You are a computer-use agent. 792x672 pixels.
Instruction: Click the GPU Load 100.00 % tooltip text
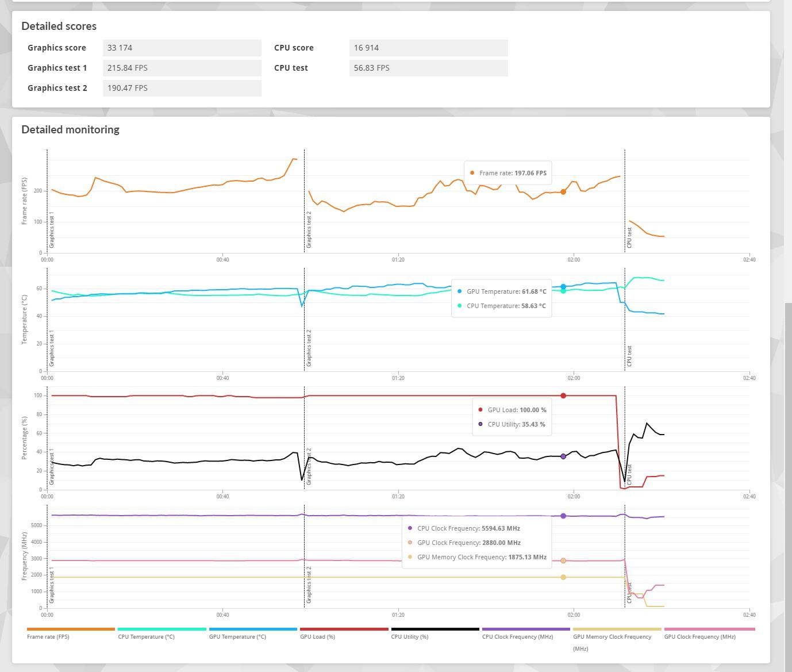click(x=517, y=410)
